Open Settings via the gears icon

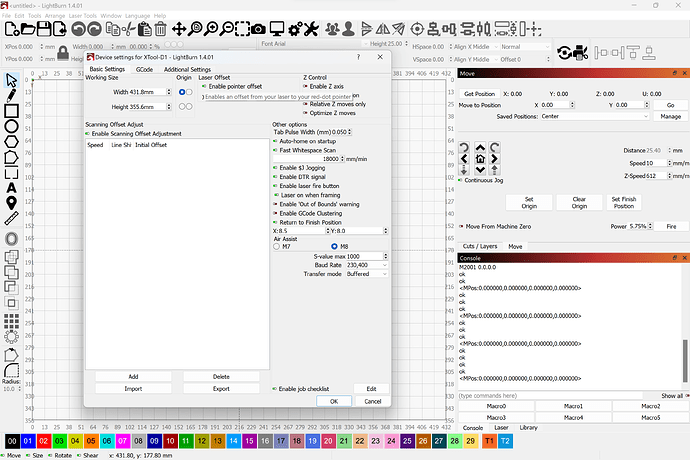click(x=295, y=29)
